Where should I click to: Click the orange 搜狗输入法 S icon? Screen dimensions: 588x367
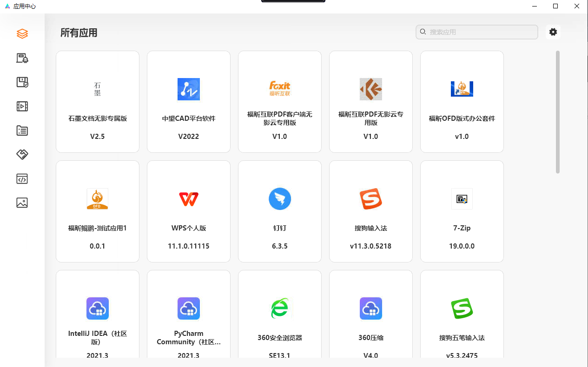[371, 199]
